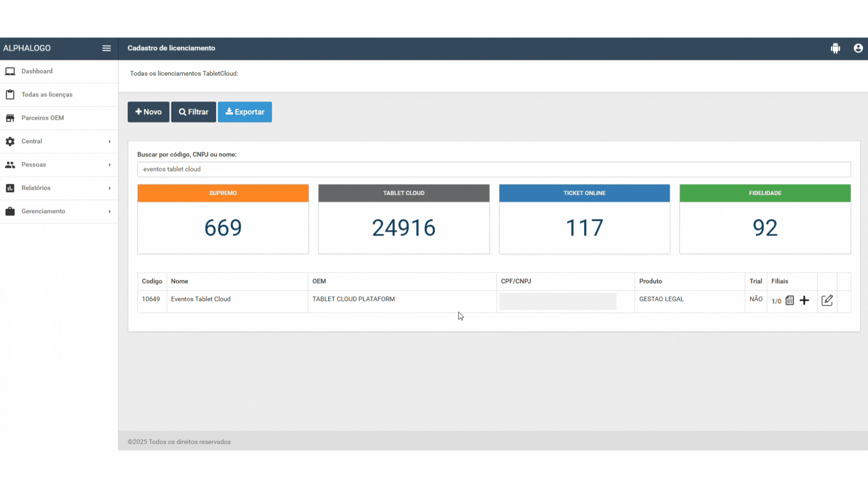The height and width of the screenshot is (488, 868).
Task: Expand the Pessoas submenu
Action: point(109,165)
